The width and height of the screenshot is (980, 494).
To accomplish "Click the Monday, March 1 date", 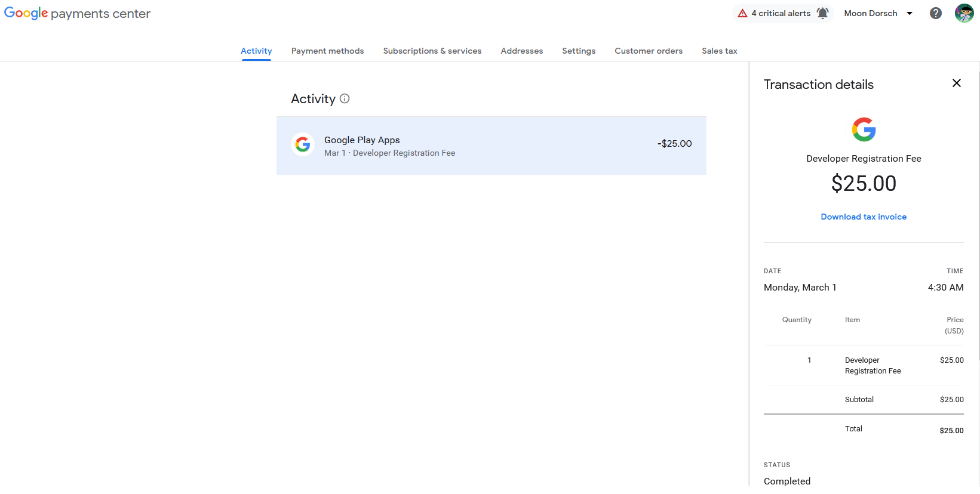I will click(800, 288).
